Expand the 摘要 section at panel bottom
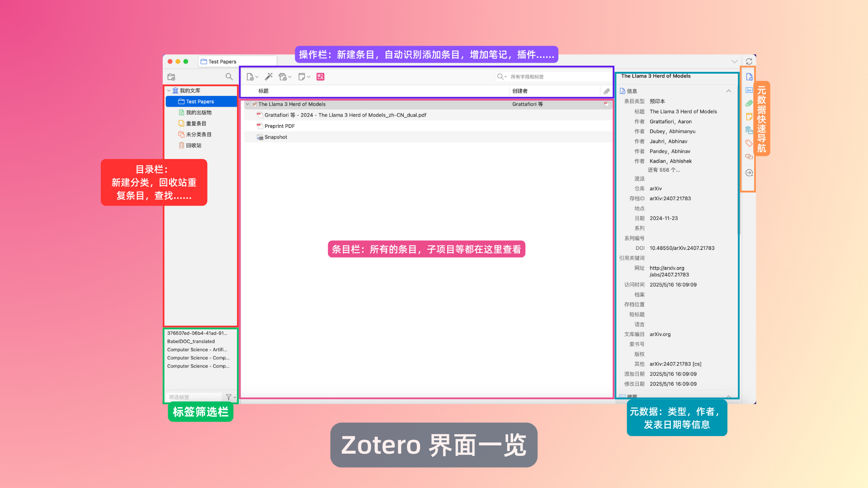This screenshot has width=868, height=488. click(x=729, y=396)
